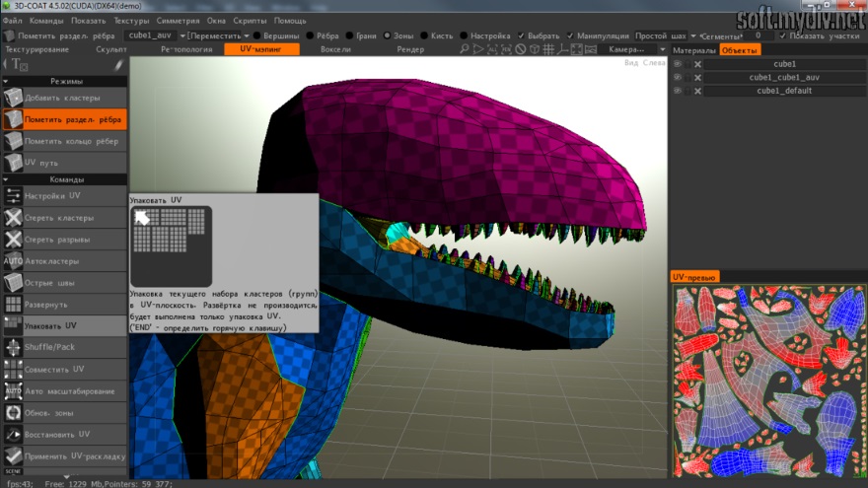Run Автокластеры via its AUTO icon
Image resolution: width=868 pixels, height=488 pixels.
click(x=13, y=260)
